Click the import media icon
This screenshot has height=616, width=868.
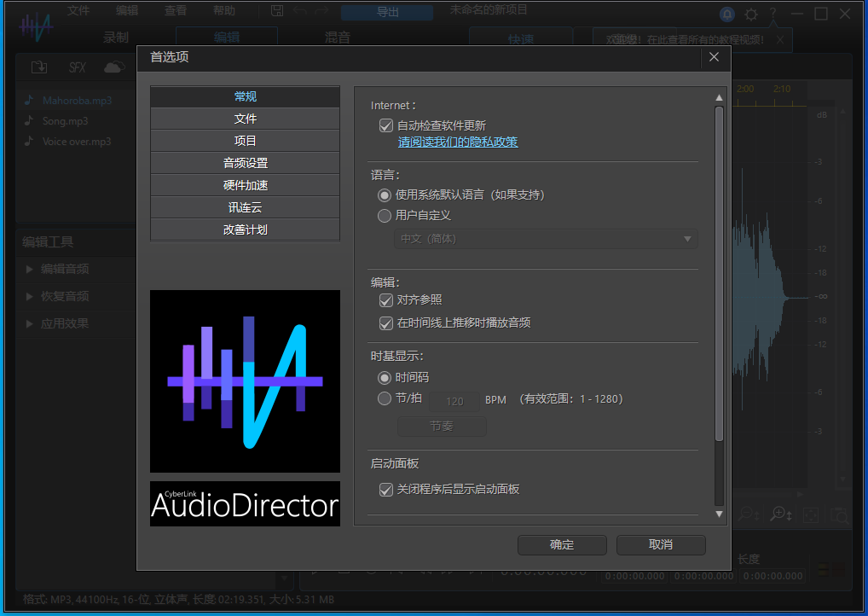[39, 67]
